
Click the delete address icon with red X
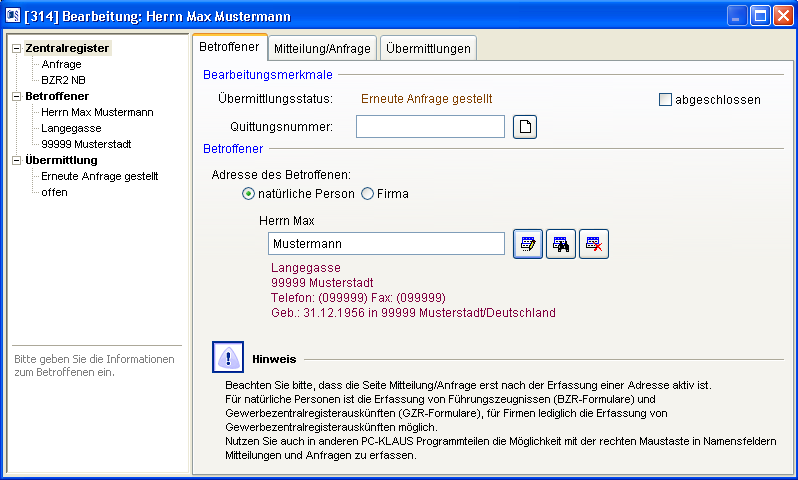pyautogui.click(x=594, y=243)
